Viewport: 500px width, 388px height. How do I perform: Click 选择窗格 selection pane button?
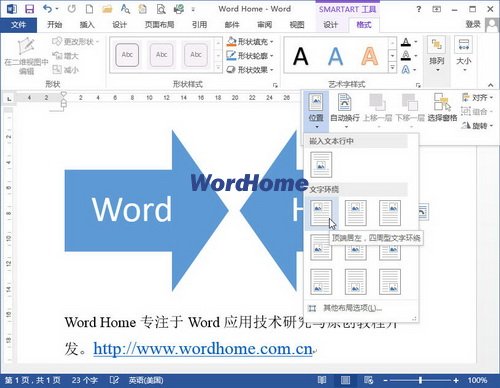(x=442, y=107)
